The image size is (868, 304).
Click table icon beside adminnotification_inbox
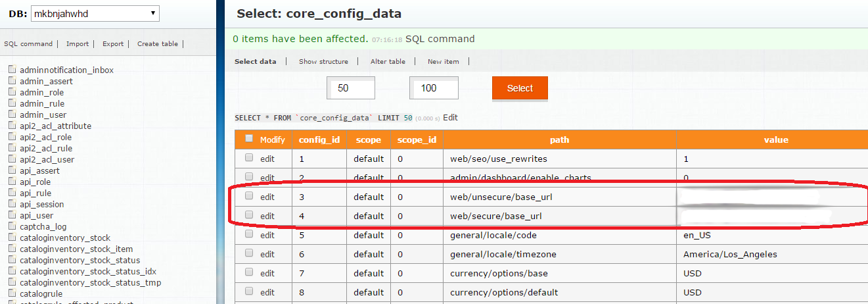[12, 70]
